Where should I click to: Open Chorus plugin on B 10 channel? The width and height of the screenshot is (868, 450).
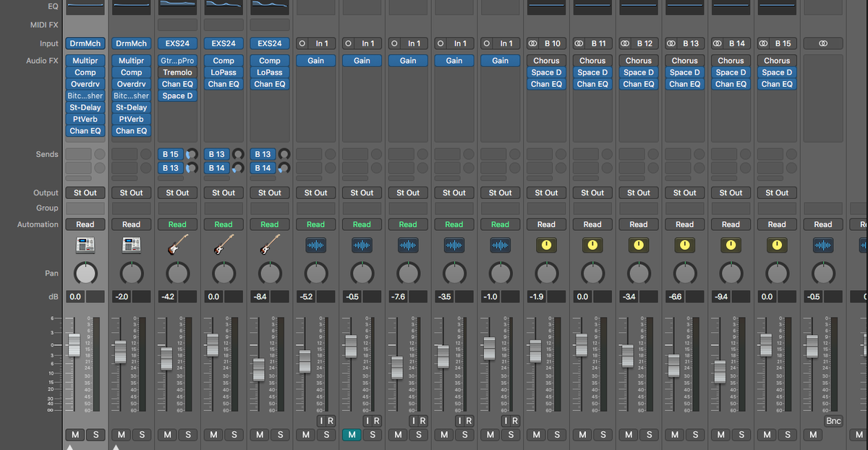tap(546, 61)
